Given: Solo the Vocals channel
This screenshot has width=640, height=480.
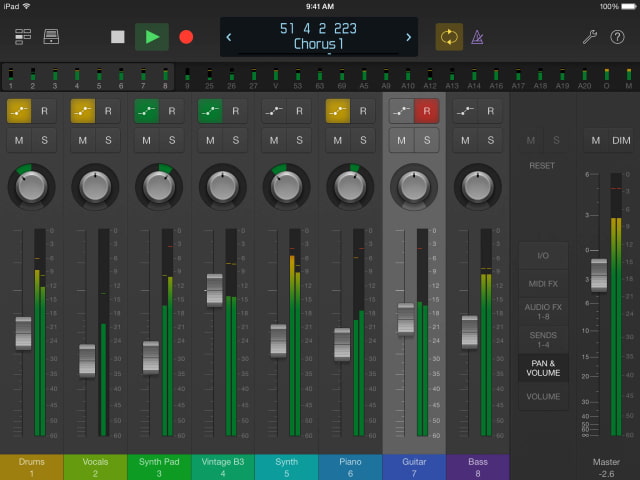Looking at the screenshot, I should [107, 140].
